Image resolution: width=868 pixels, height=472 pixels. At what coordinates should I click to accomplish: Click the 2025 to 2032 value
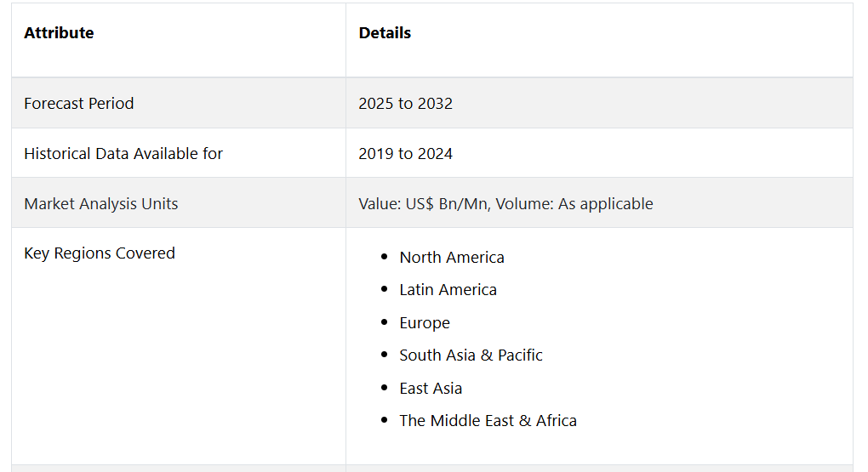click(x=405, y=104)
